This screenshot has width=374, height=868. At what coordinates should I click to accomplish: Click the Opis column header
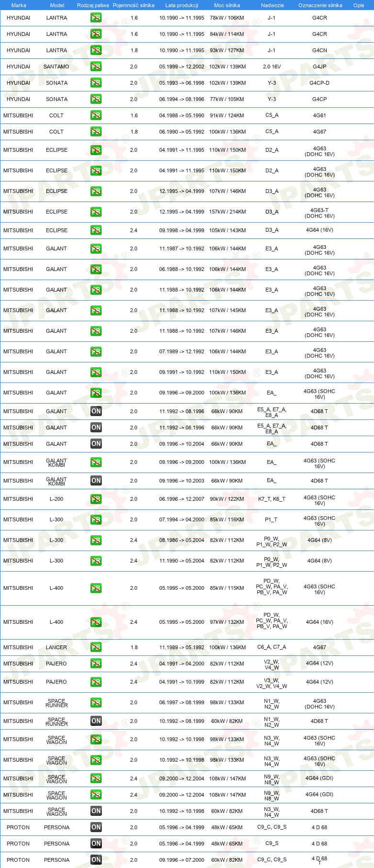click(359, 5)
